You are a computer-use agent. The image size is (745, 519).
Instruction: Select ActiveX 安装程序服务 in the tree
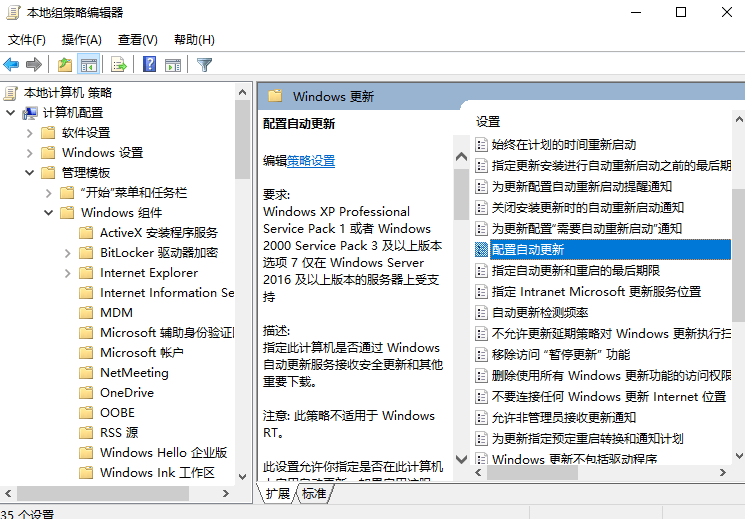click(x=159, y=233)
